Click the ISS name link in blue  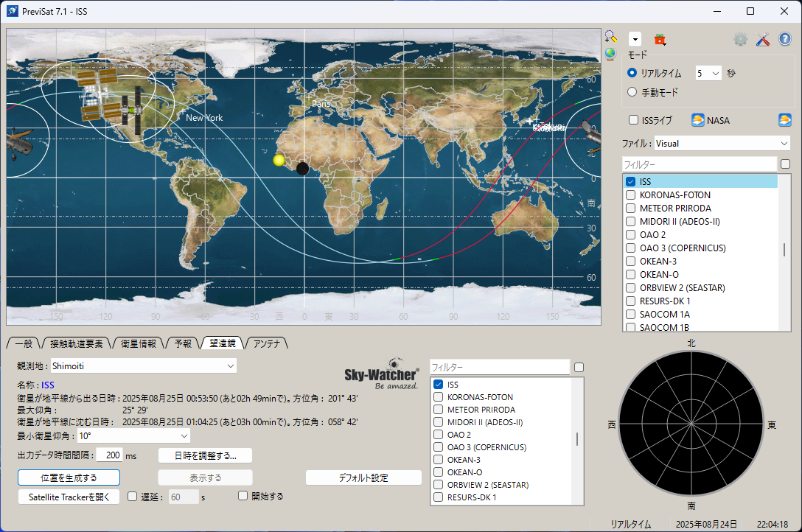[48, 385]
